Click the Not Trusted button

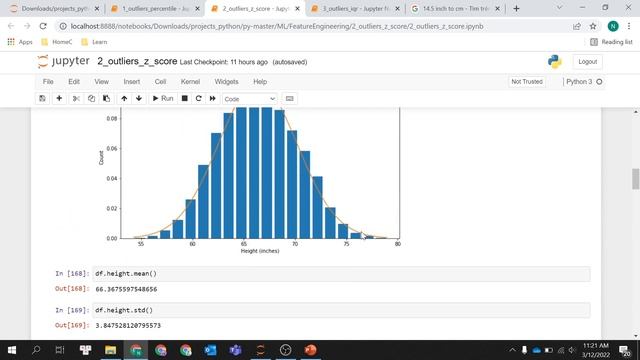[x=527, y=82]
